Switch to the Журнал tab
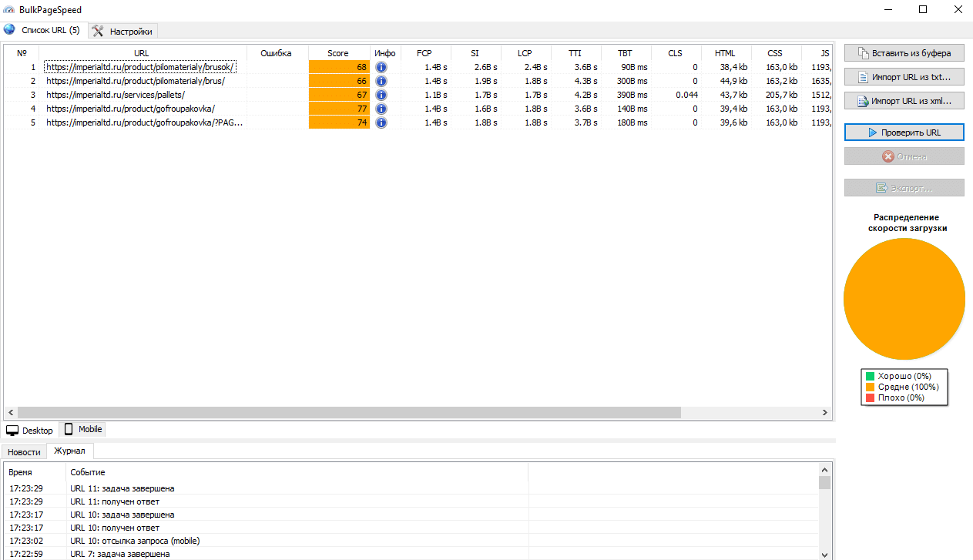Screen dimensions: 973x560 pos(70,451)
